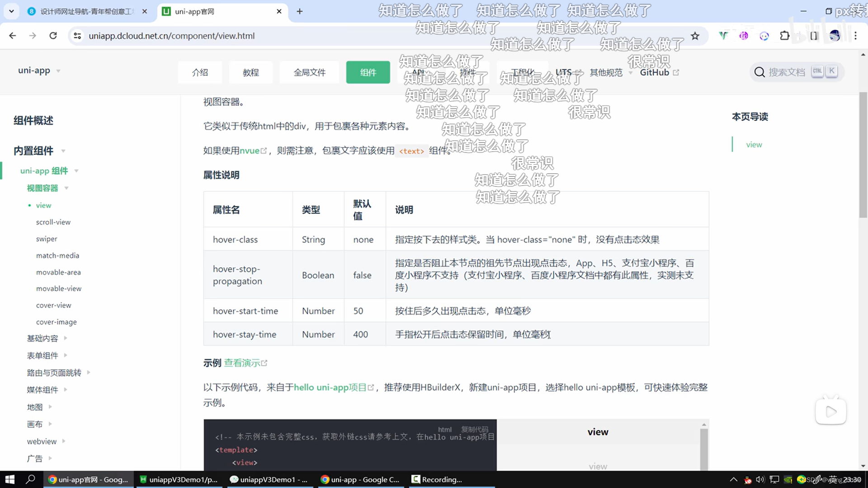Open the 全局文件 nav tab
Image resolution: width=868 pixels, height=488 pixels.
click(x=310, y=72)
